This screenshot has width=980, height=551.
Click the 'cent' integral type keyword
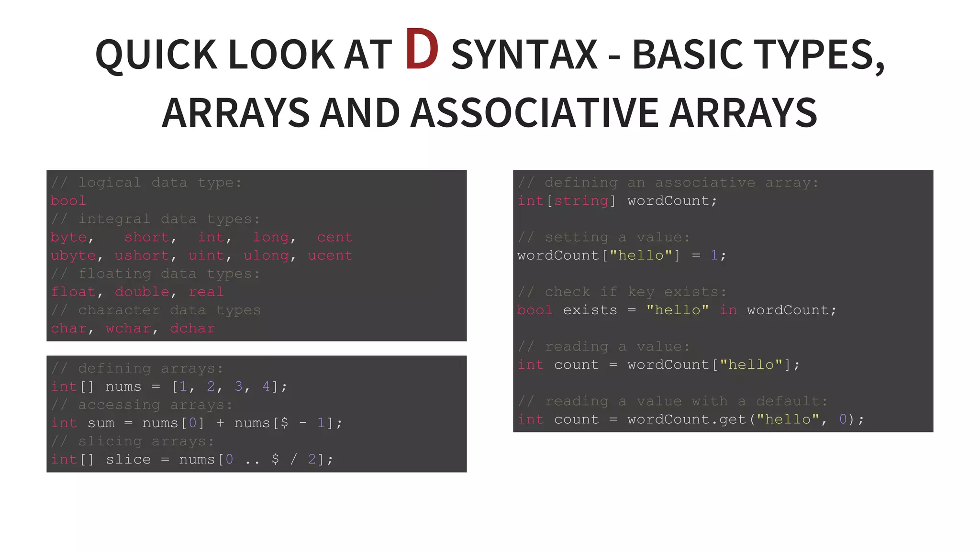334,237
